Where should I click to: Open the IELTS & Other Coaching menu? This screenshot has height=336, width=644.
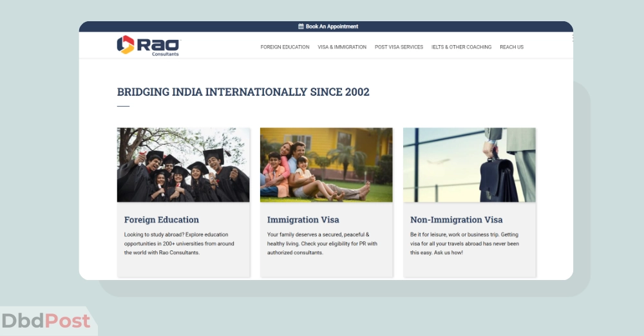coord(461,47)
